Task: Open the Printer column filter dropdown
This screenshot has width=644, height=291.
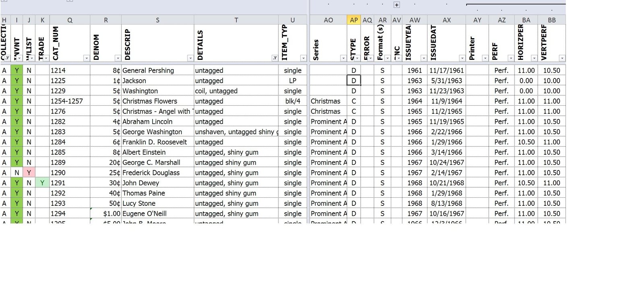Action: click(485, 58)
